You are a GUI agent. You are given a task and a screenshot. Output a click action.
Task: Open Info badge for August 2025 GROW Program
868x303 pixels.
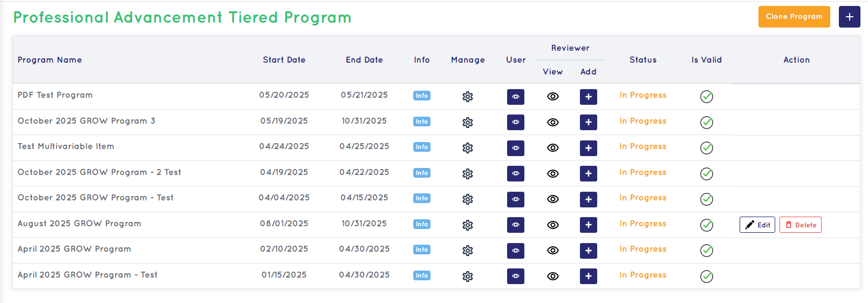pos(422,224)
